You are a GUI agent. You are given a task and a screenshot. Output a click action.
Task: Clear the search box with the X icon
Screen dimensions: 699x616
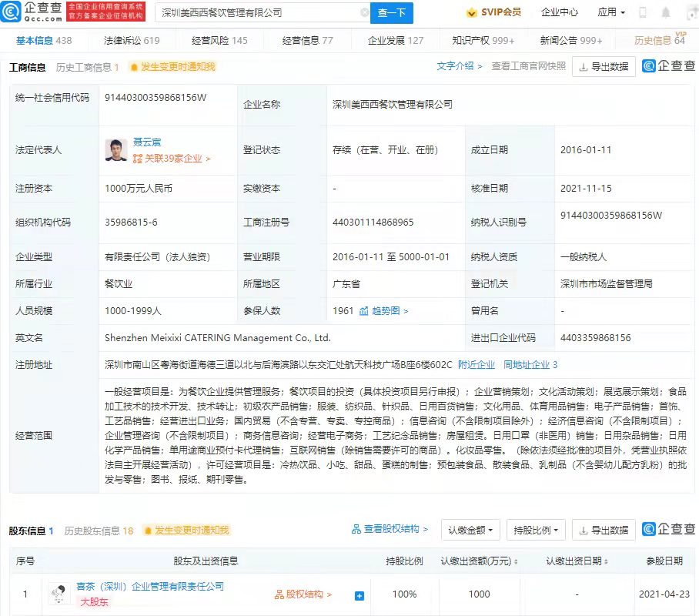pos(365,12)
